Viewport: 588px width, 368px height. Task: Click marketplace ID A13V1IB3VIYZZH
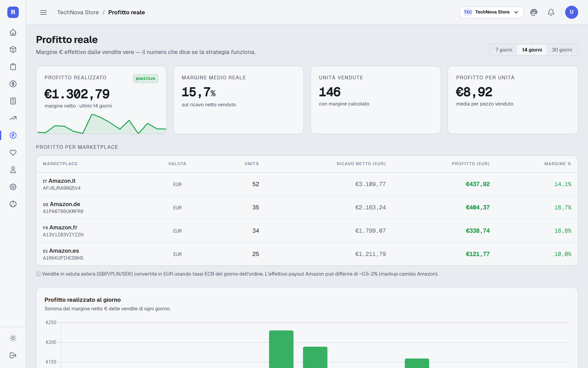63,235
